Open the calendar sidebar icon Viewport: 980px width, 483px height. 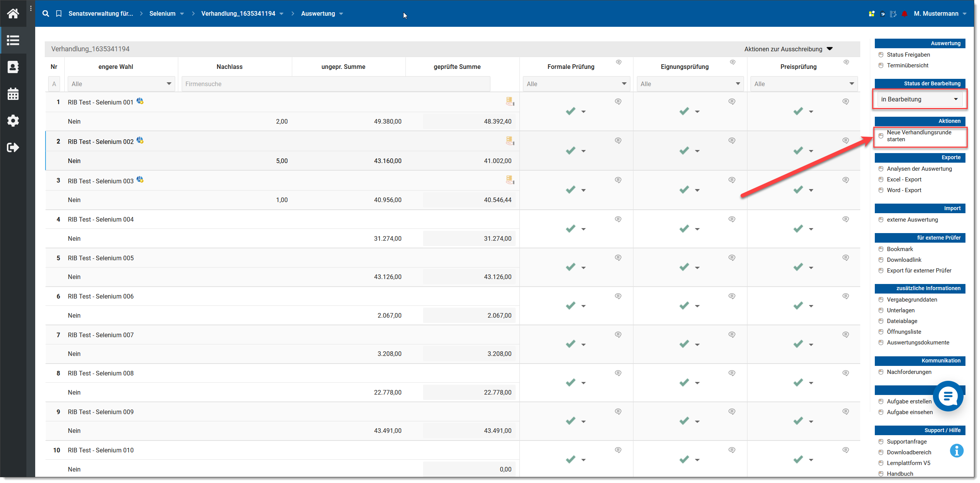(x=13, y=94)
